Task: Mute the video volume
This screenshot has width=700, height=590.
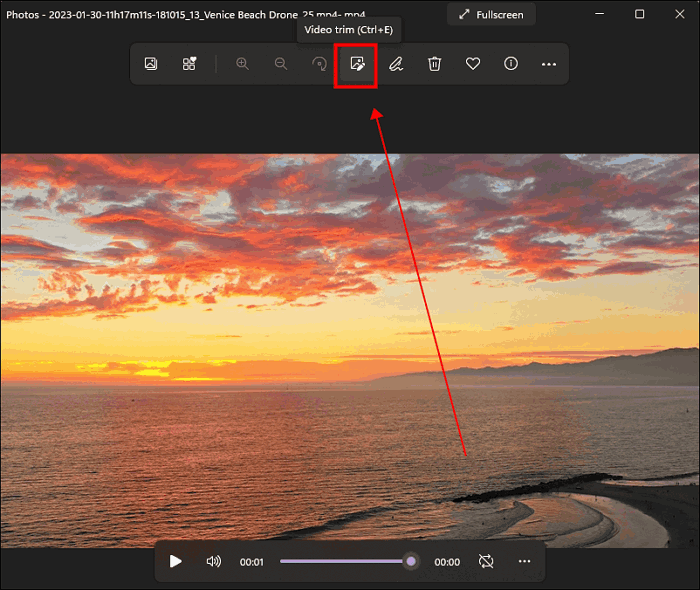Action: click(x=213, y=562)
